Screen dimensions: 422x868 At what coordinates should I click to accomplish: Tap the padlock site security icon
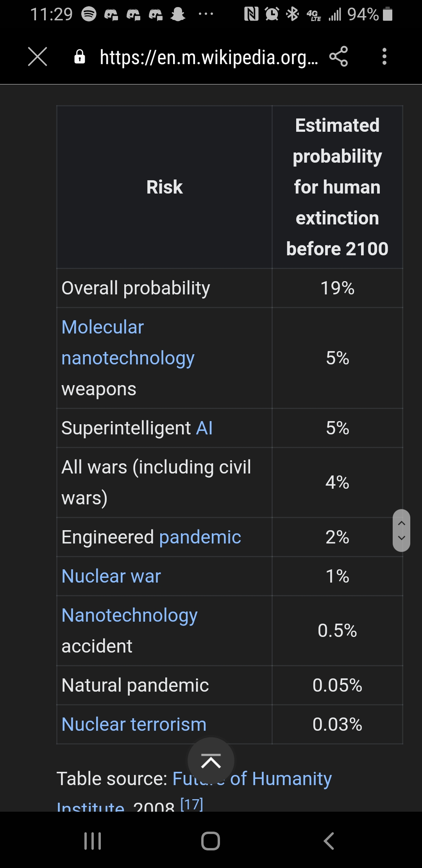pyautogui.click(x=80, y=57)
